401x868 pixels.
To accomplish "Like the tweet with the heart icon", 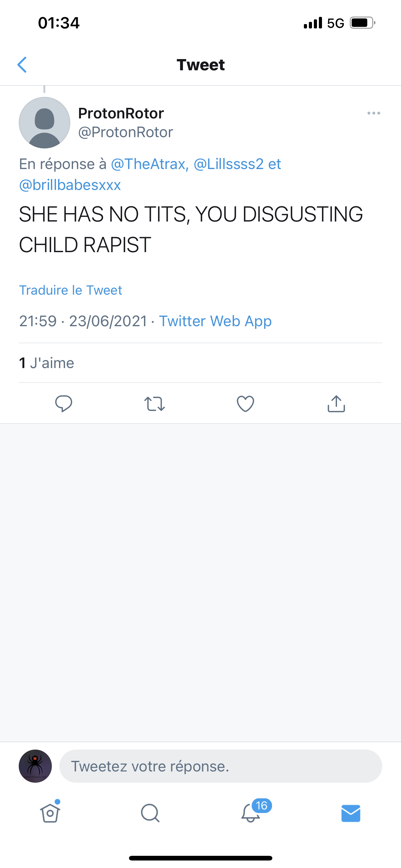I will tap(245, 403).
